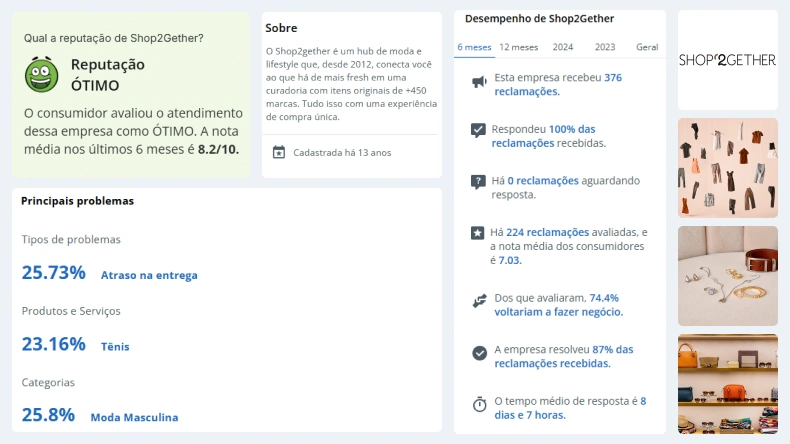Click the 8 dias e 7 horas value
790x444 pixels.
[570, 408]
